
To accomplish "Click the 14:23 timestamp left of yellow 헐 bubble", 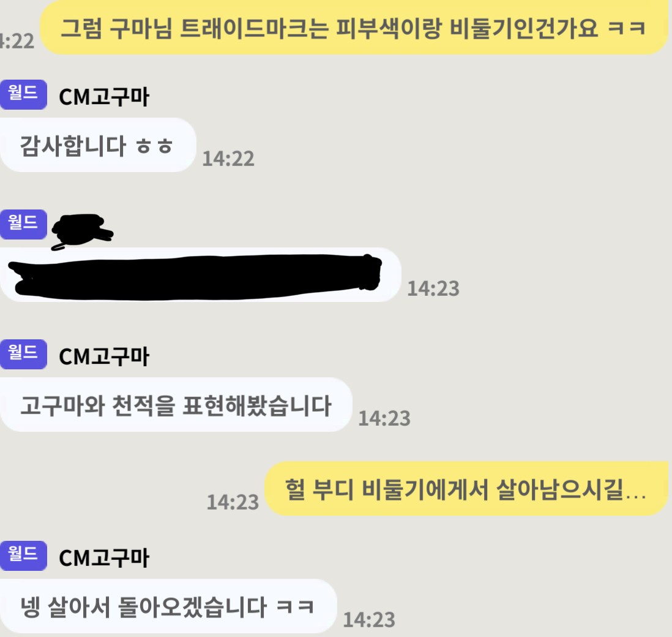I will [x=233, y=502].
